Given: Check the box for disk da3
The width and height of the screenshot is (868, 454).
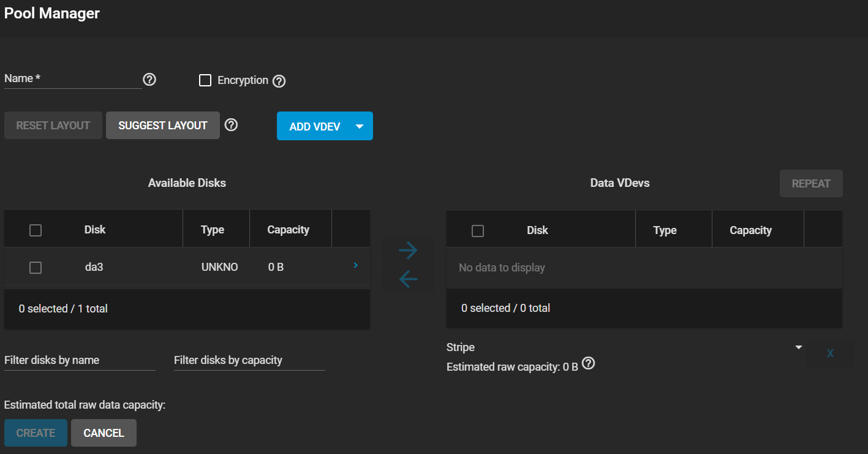Looking at the screenshot, I should pos(36,268).
